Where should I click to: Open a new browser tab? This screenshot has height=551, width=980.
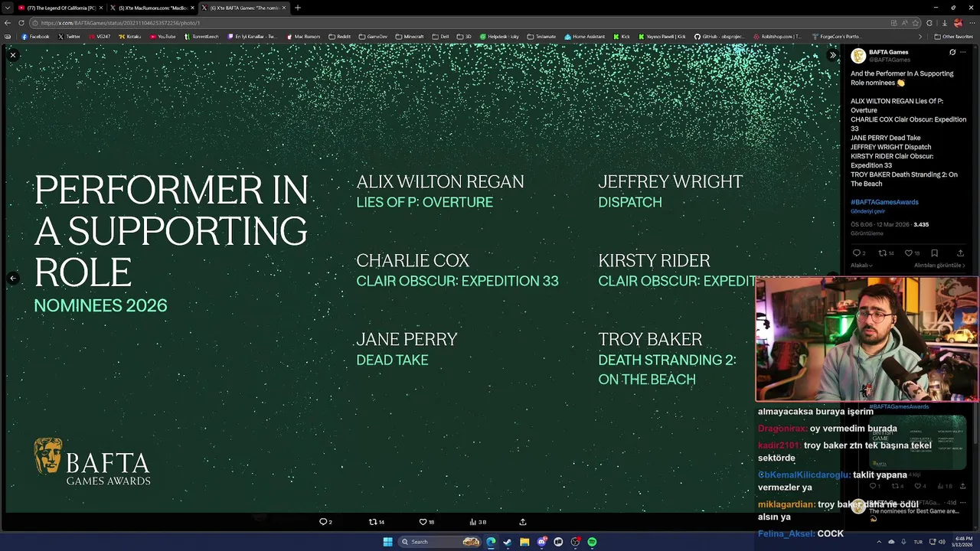(x=298, y=8)
